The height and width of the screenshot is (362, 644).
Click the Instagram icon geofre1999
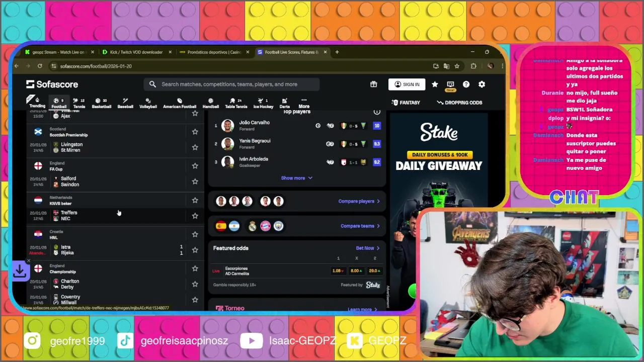tap(32, 341)
